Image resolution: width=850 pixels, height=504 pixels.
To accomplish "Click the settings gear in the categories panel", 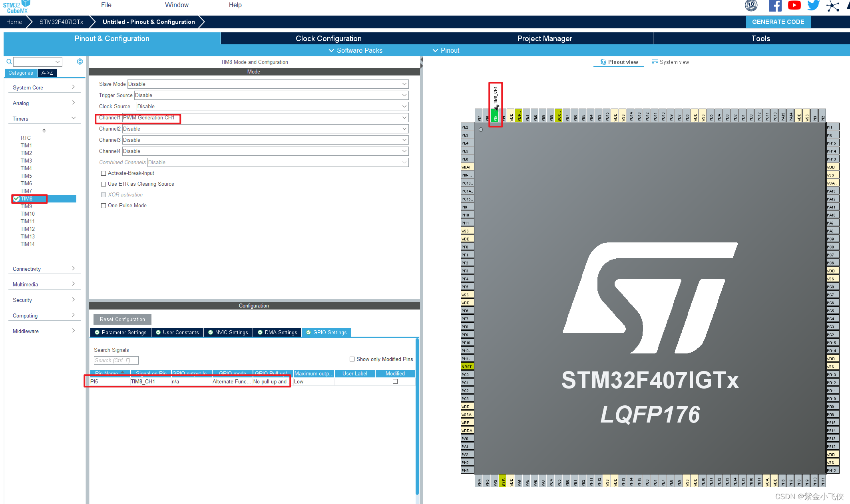I will click(80, 62).
